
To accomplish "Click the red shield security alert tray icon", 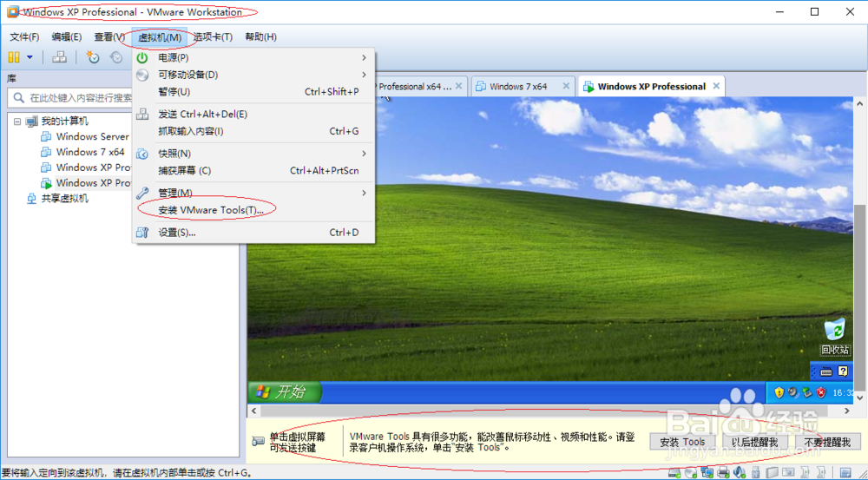I will coord(821,392).
